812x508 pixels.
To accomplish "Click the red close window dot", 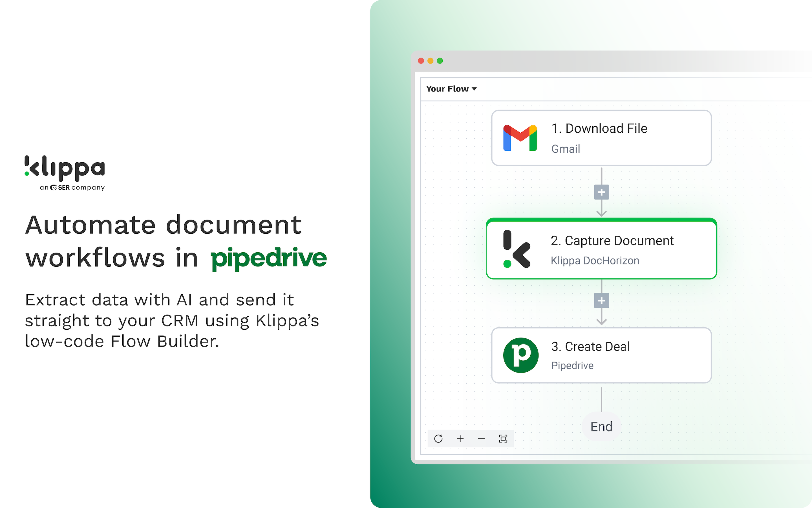I will [x=421, y=61].
